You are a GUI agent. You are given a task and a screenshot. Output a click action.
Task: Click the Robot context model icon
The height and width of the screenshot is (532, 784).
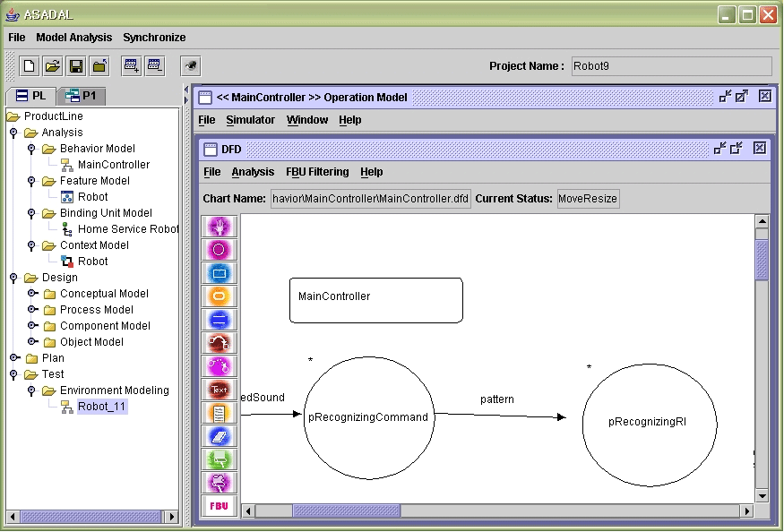coord(66,261)
